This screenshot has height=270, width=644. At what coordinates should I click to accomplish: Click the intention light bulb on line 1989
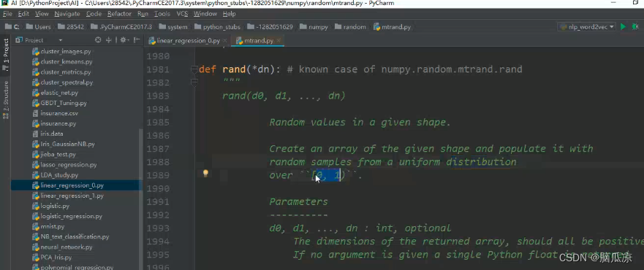coord(205,173)
